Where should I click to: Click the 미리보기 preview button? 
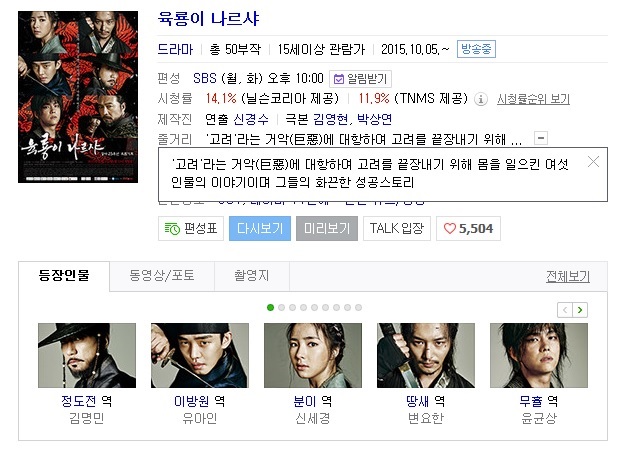pyautogui.click(x=327, y=229)
